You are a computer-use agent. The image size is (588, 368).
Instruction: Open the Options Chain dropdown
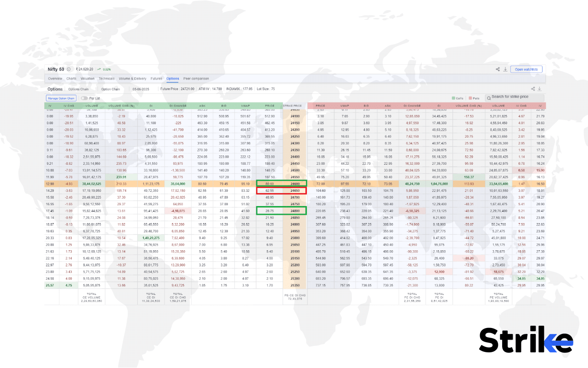coord(78,89)
